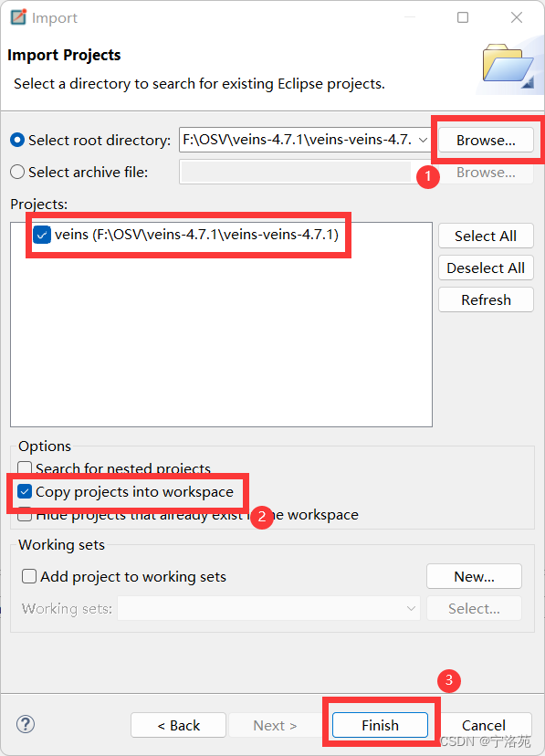Uncheck the veins project in the Projects list
Screen dimensions: 545x756
click(x=40, y=234)
